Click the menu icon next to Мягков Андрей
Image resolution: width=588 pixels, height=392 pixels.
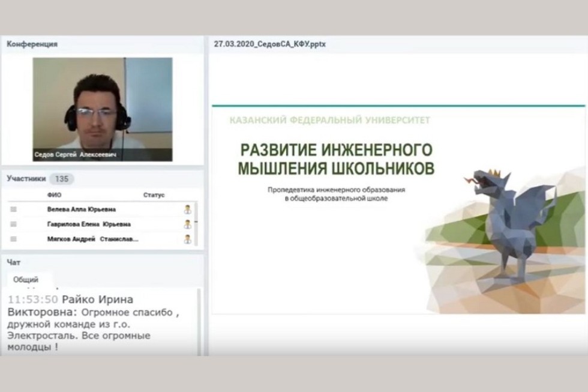pos(13,239)
